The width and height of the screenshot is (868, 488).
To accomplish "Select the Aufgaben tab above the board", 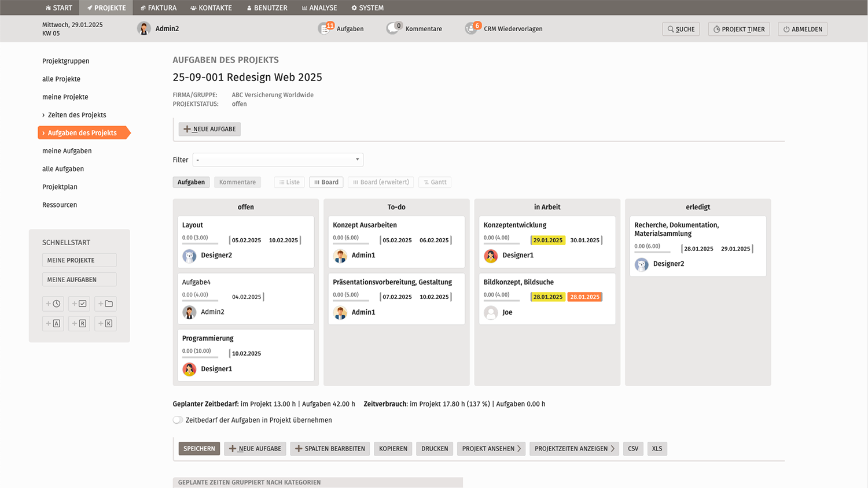I will [x=191, y=182].
